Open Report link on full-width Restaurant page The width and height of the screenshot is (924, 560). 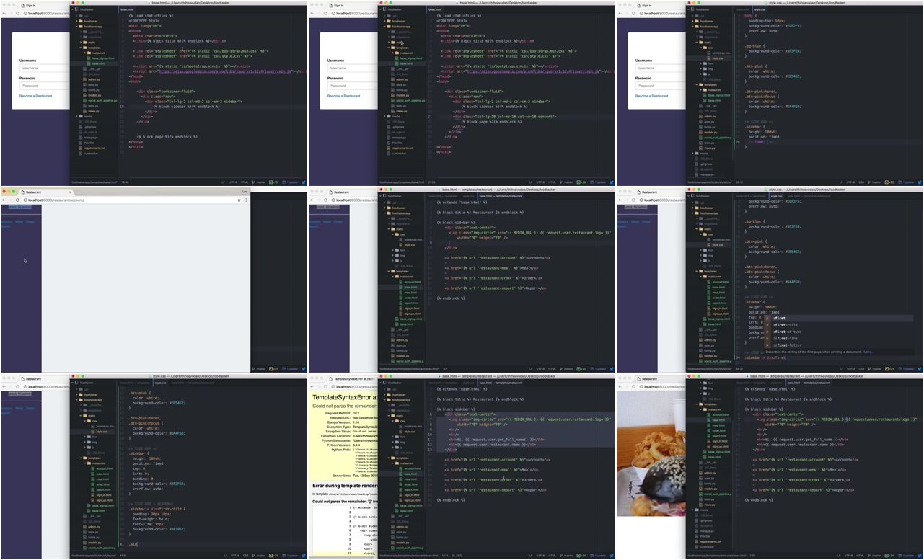[x=5, y=226]
